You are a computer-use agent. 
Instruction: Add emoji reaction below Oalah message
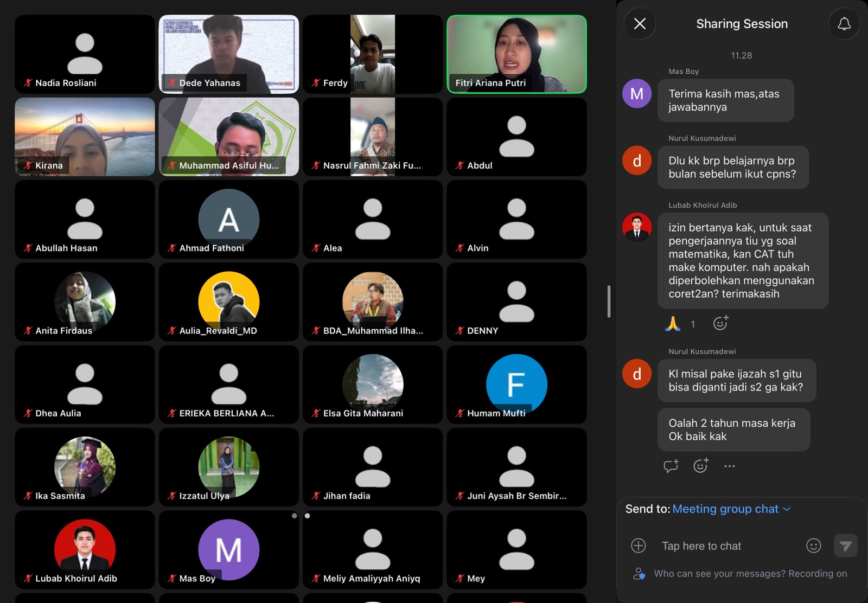coord(701,465)
